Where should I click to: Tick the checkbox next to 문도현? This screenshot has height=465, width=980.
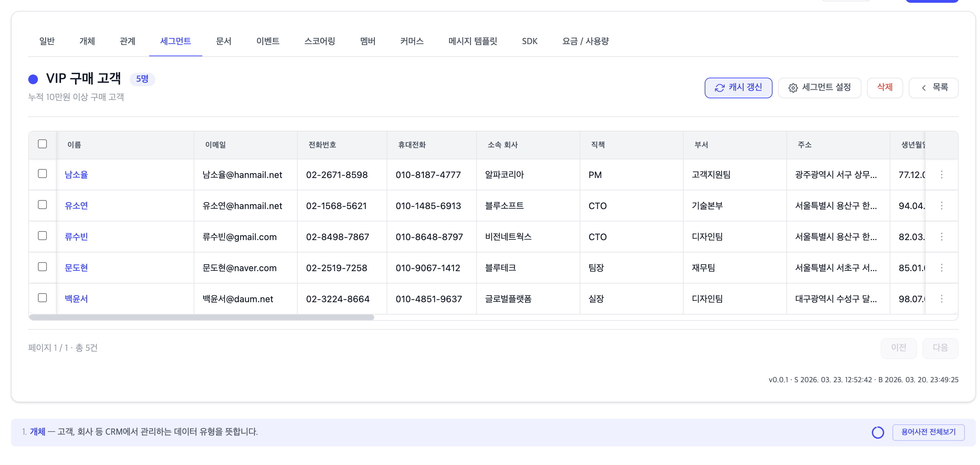click(42, 267)
